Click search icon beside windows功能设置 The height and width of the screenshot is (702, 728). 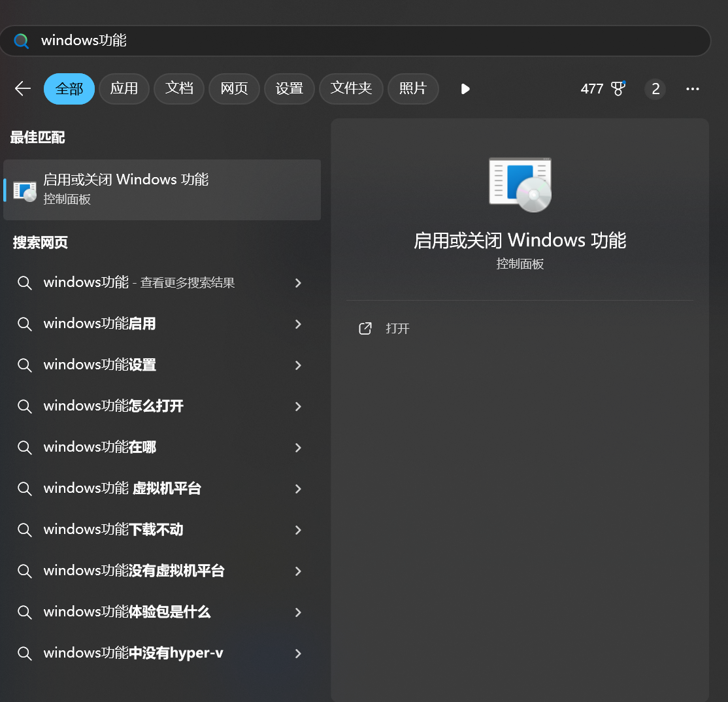click(25, 365)
